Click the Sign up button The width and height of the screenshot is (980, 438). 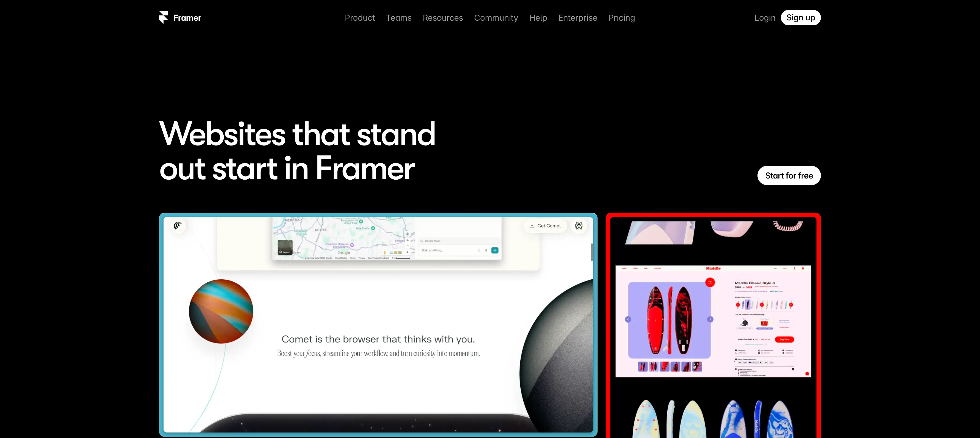[800, 17]
